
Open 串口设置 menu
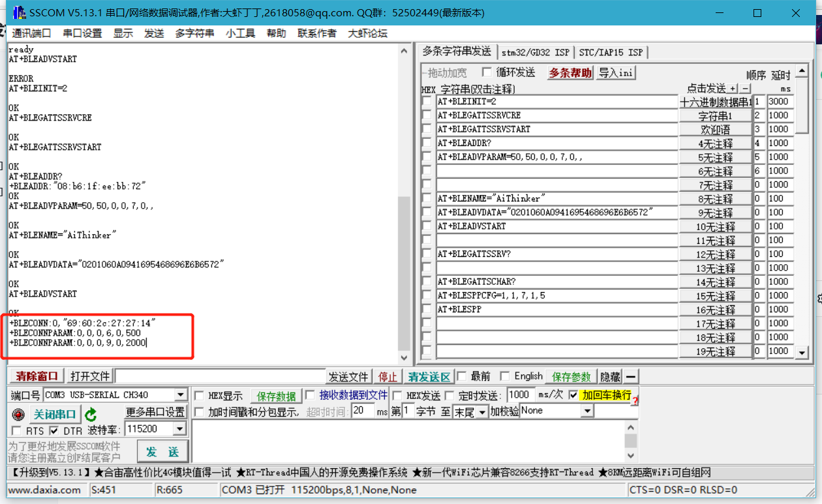(82, 33)
